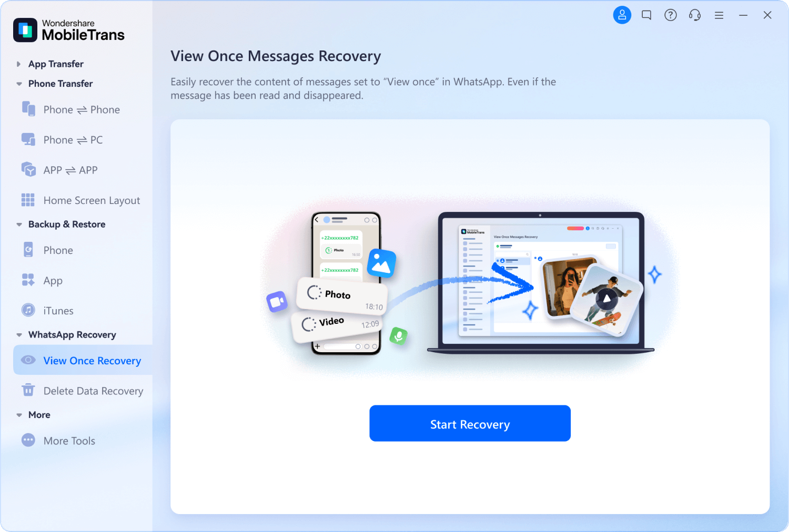The height and width of the screenshot is (532, 789).
Task: Collapse the Phone Transfer section
Action: pyautogui.click(x=19, y=84)
